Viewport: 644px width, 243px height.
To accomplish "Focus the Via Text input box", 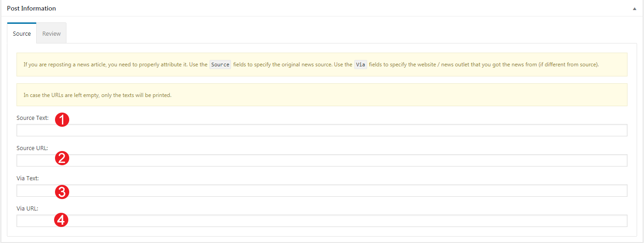I will coord(322,191).
